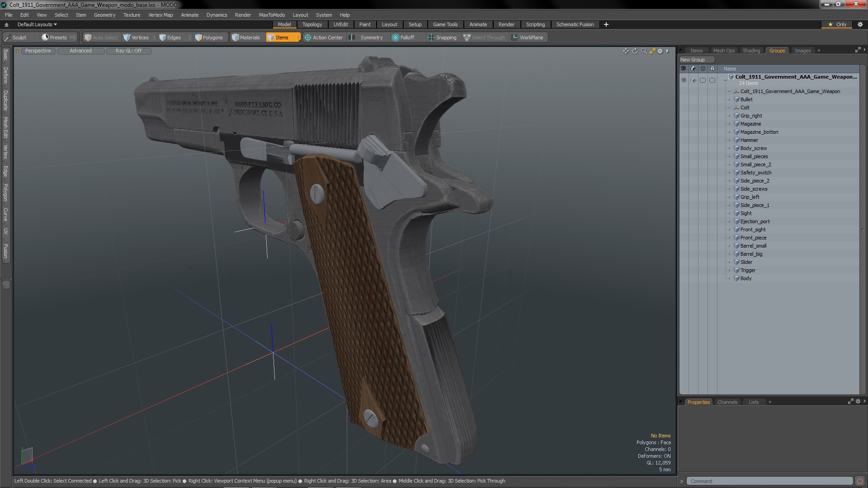This screenshot has width=868, height=488.
Task: Click the viewport maximize arrows icon
Action: 652,51
